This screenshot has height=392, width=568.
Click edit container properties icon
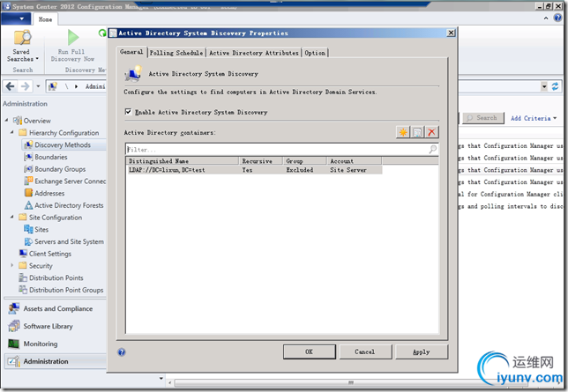click(x=417, y=132)
